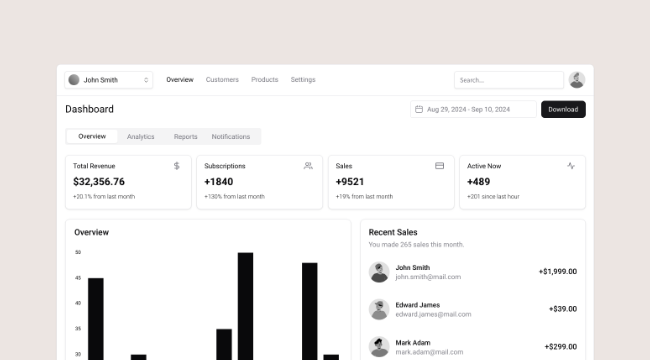Click the activity pulse icon on Active Now
Screen dimensions: 650x360
pyautogui.click(x=571, y=166)
